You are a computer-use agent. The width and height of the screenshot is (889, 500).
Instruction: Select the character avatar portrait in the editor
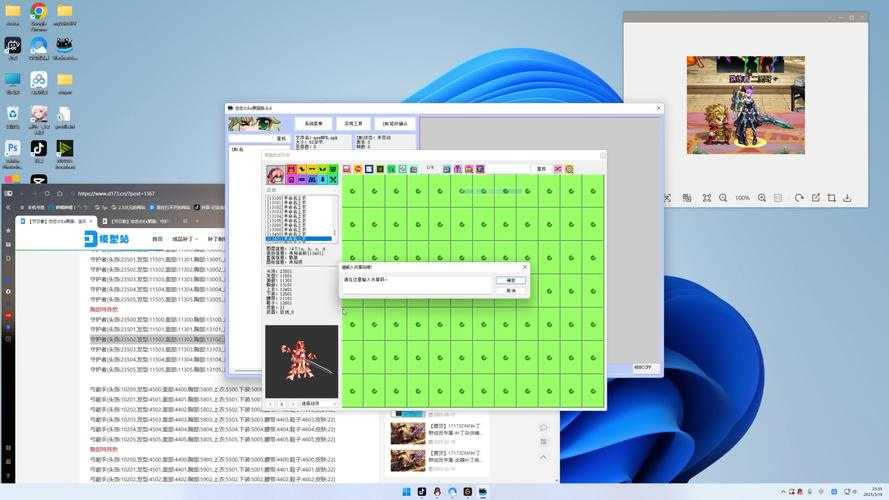(x=276, y=174)
